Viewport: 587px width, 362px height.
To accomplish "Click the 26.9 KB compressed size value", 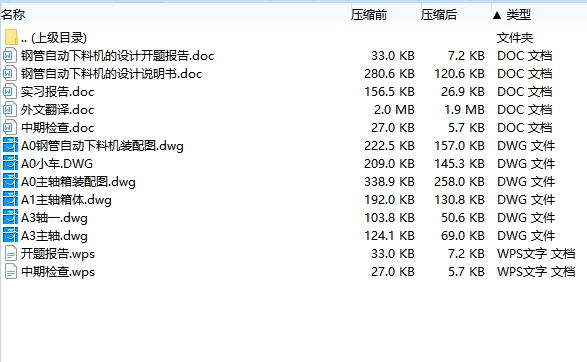I will click(463, 92).
